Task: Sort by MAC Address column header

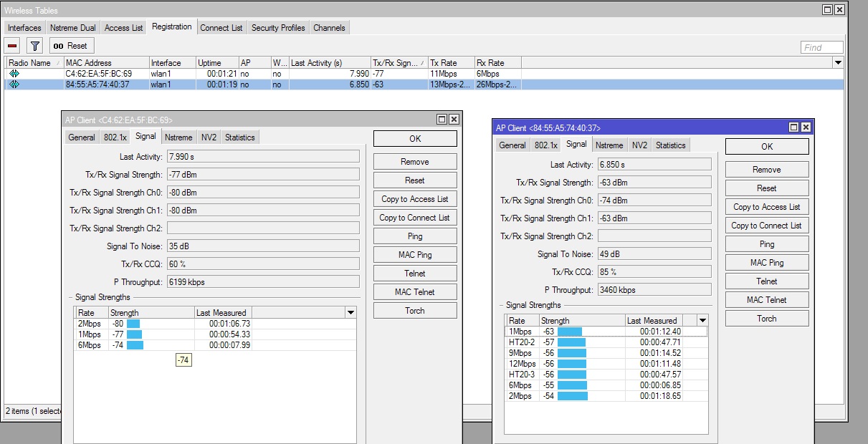Action: pyautogui.click(x=106, y=63)
